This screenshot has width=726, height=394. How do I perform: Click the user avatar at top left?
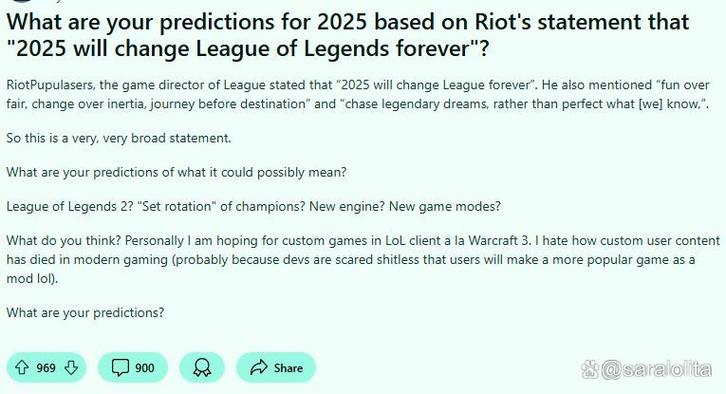pos(21,1)
